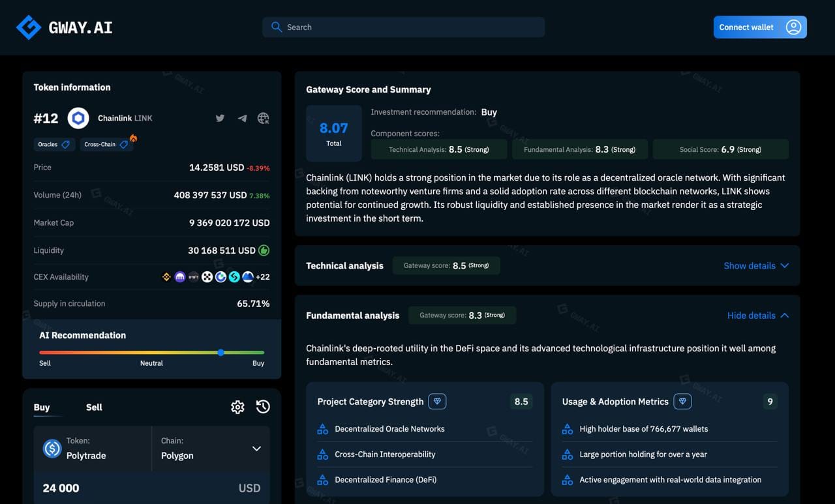
Task: Click the 65.71% supply in circulation value
Action: [253, 304]
